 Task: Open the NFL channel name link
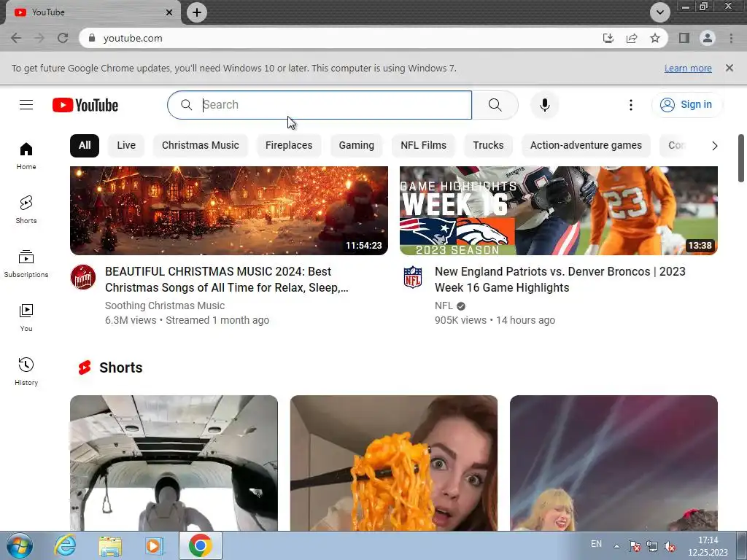[x=444, y=306]
